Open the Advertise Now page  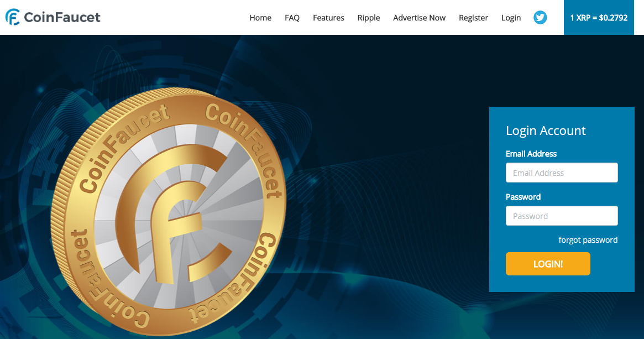coord(420,18)
